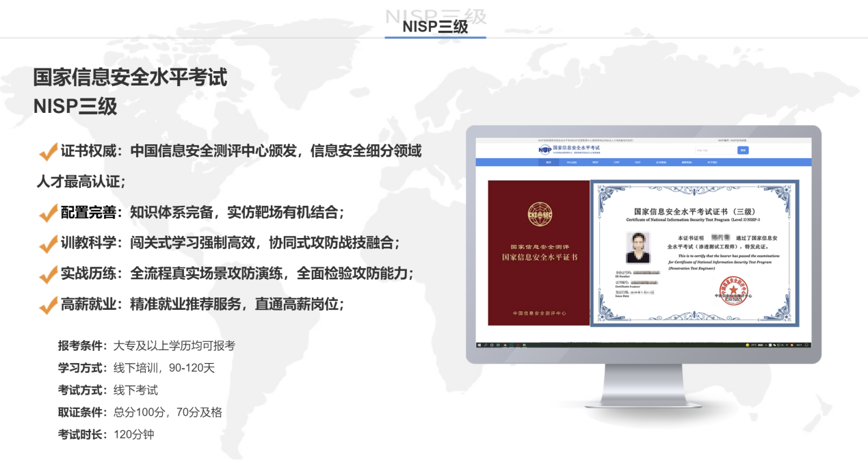Click 国家信息安全水平证书 on the red cover
Viewport: 868px width, 463px height.
point(538,257)
